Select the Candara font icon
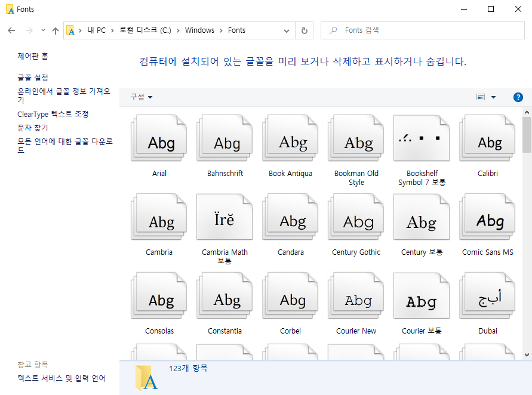The image size is (532, 395). click(290, 217)
